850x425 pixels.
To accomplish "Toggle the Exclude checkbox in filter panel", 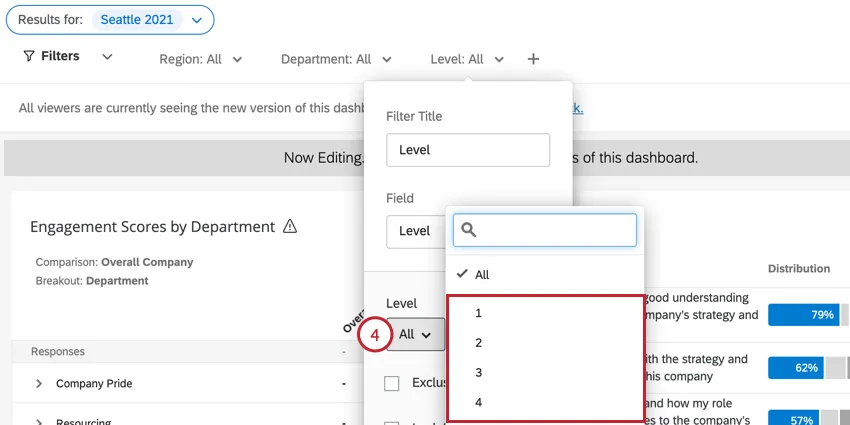I will pyautogui.click(x=392, y=383).
